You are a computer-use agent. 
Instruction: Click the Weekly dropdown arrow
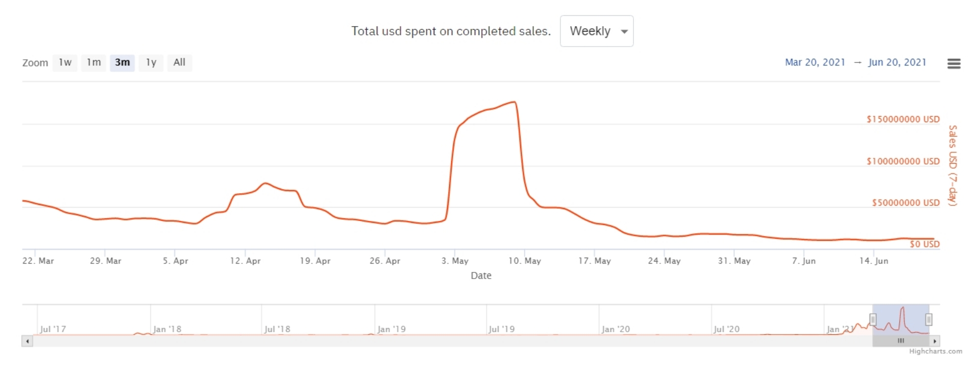tap(624, 32)
